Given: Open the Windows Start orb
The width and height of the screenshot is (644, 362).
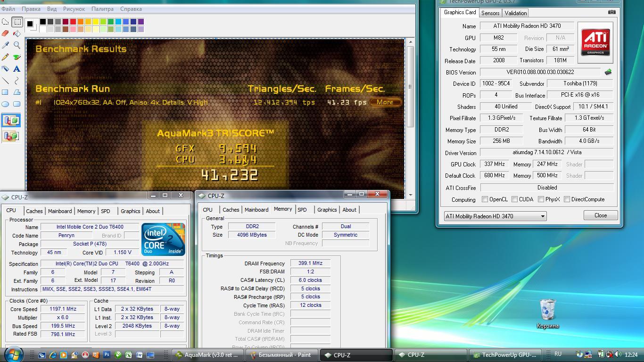Looking at the screenshot, I should click(x=13, y=354).
